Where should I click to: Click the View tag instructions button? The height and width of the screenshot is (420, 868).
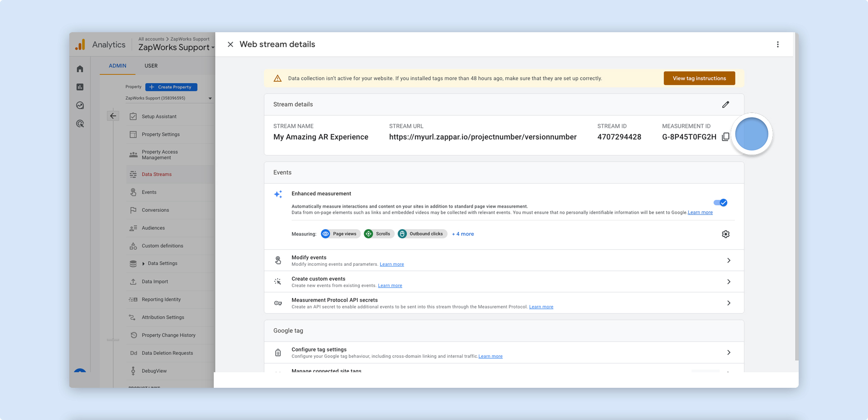pos(699,78)
